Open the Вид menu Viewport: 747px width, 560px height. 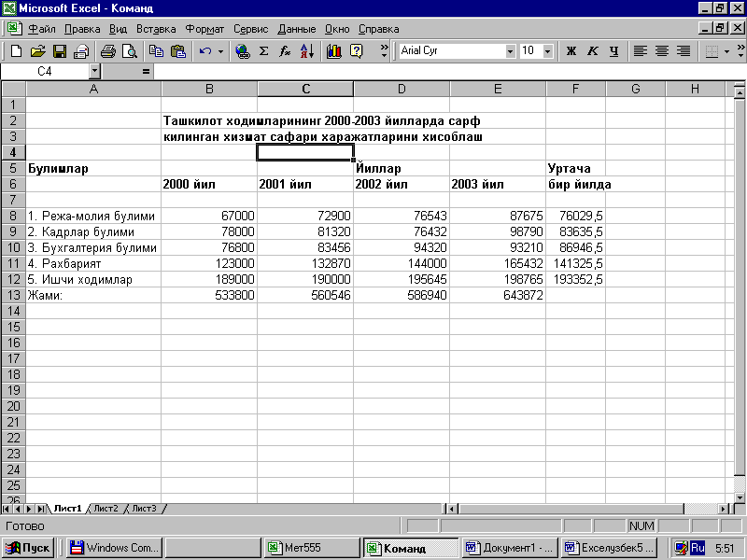(x=118, y=29)
